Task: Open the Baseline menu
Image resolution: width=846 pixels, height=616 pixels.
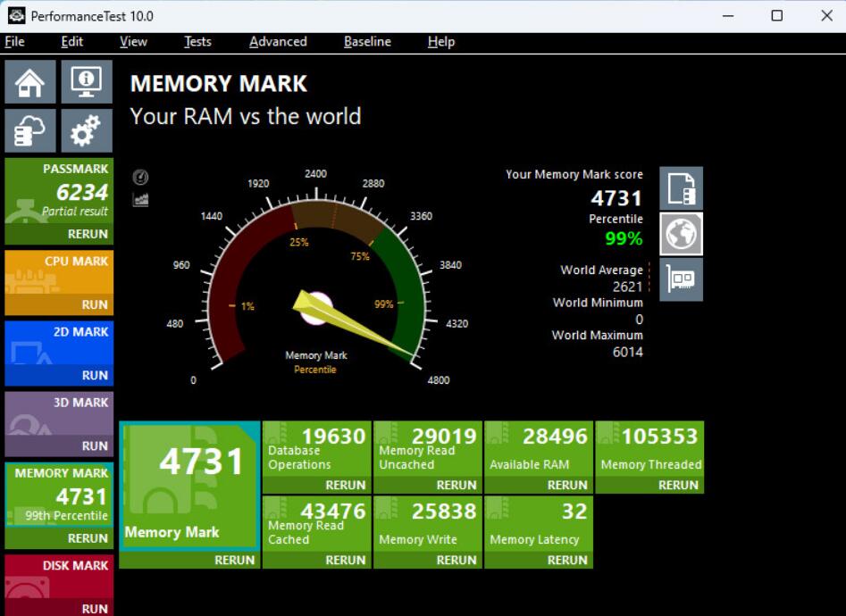Action: [367, 42]
